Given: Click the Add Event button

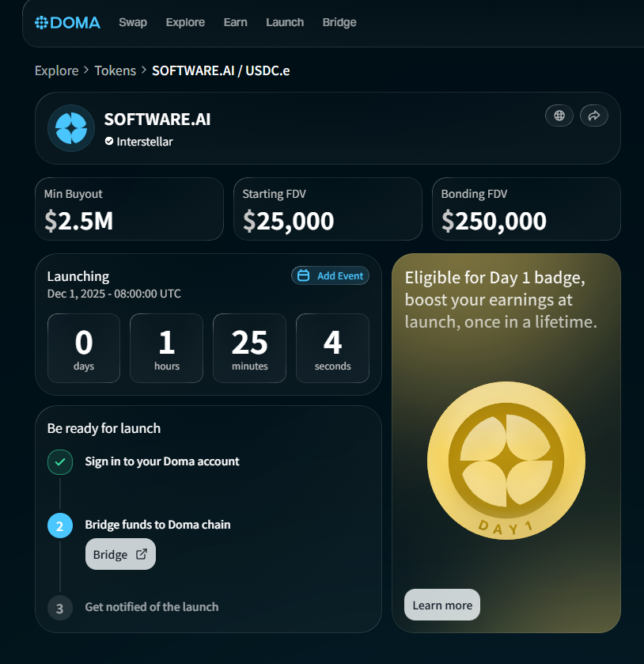Looking at the screenshot, I should [x=330, y=275].
